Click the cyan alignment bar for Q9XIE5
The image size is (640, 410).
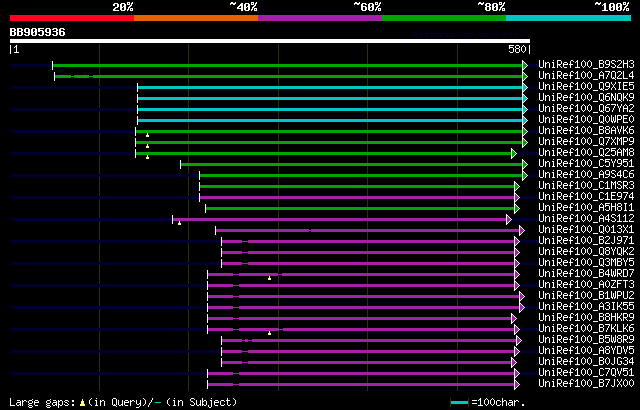[x=330, y=87]
